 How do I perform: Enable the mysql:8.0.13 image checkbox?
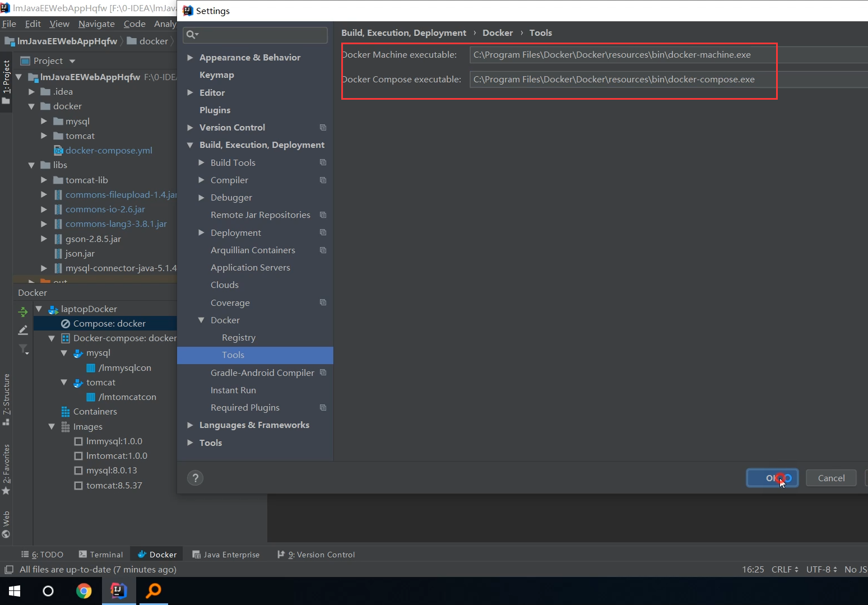tap(78, 470)
